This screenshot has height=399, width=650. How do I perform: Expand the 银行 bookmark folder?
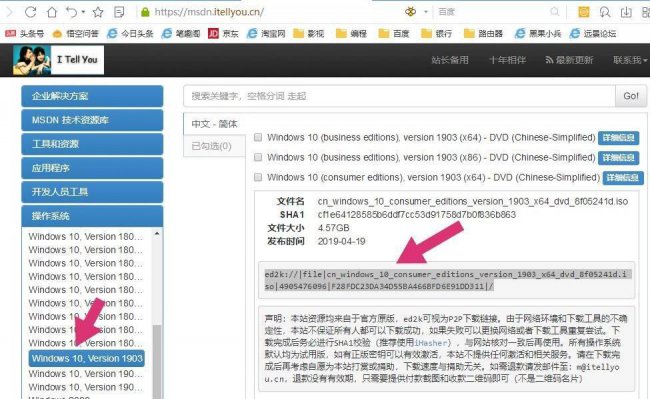coord(437,34)
